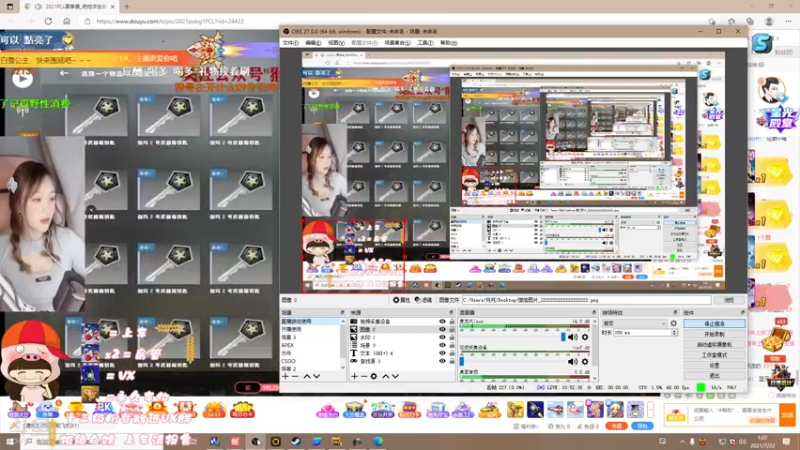Open the Edge browser taskbar icon
Viewport: 800px width, 450px height.
378,441
